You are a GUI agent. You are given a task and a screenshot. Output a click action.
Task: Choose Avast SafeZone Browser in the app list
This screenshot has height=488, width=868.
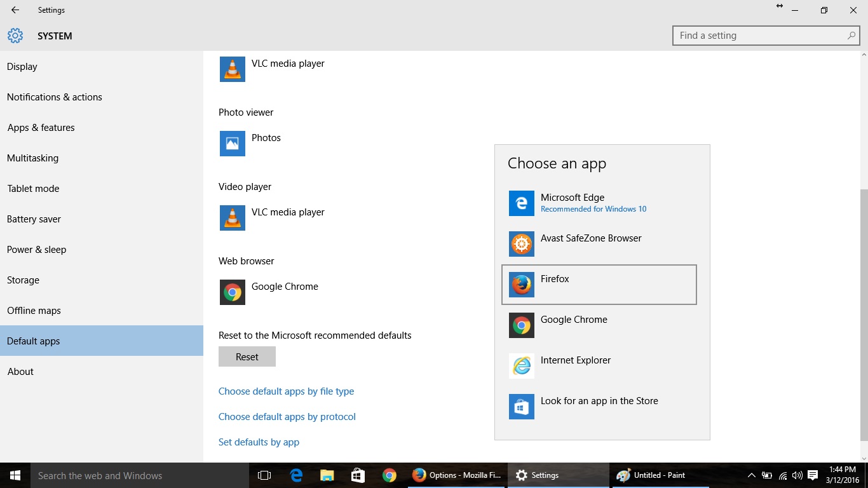(599, 244)
